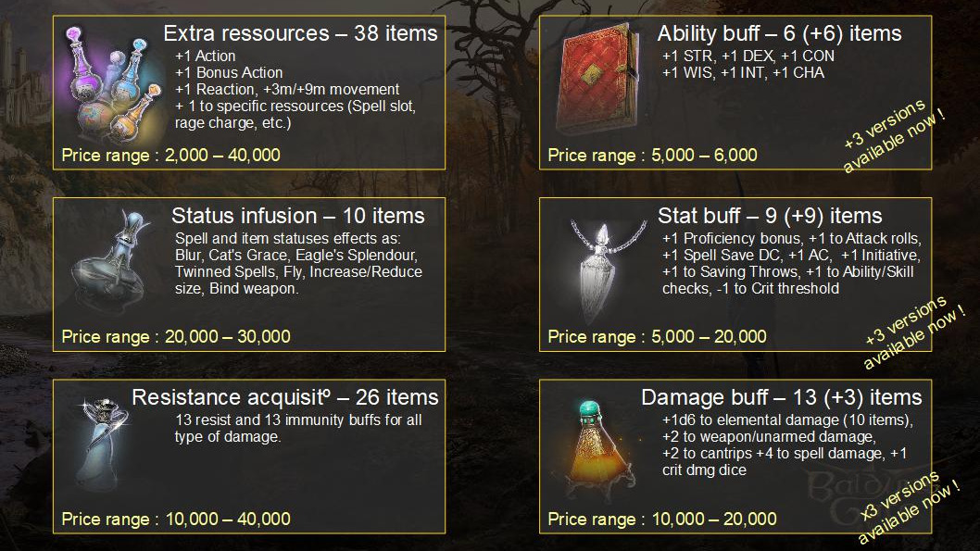Select the Status infusion – 10 items title
980x551 pixels.
point(298,217)
